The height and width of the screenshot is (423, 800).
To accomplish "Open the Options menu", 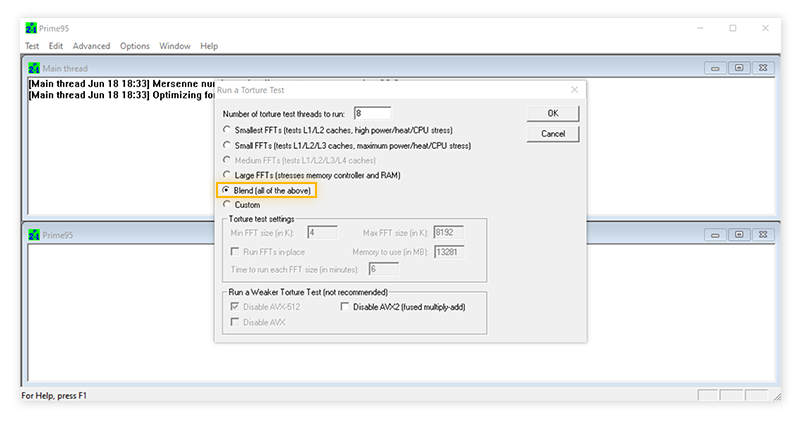I will 135,46.
